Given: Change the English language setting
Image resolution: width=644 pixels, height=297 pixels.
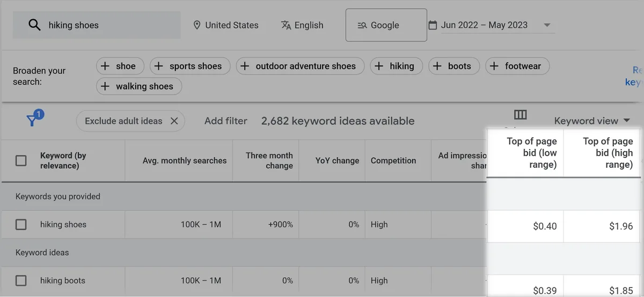Looking at the screenshot, I should [x=303, y=25].
